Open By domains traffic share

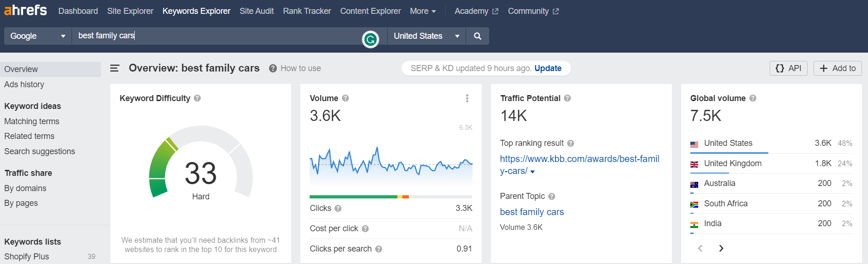[x=25, y=188]
